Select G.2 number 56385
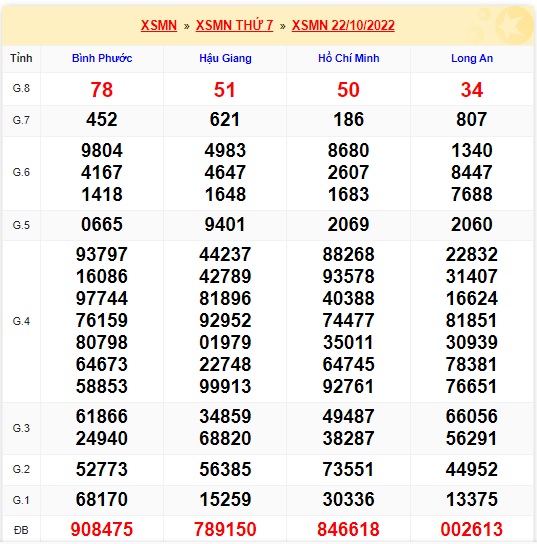537x544 pixels. pos(225,469)
